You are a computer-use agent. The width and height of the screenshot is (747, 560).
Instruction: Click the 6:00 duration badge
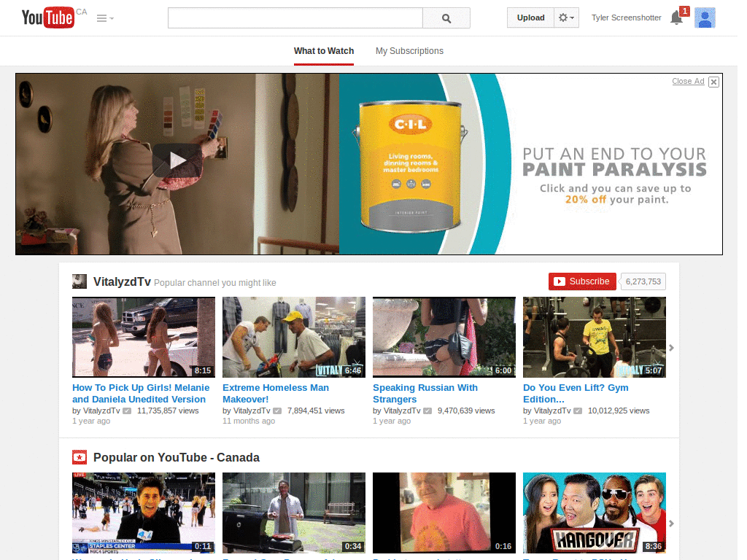503,370
